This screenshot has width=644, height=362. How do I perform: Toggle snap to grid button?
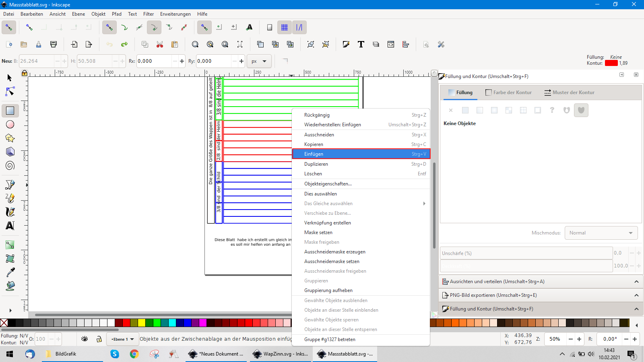(x=285, y=27)
